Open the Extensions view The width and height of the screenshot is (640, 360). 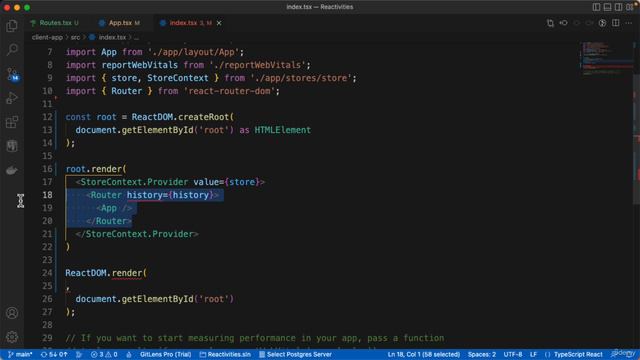pyautogui.click(x=12, y=122)
